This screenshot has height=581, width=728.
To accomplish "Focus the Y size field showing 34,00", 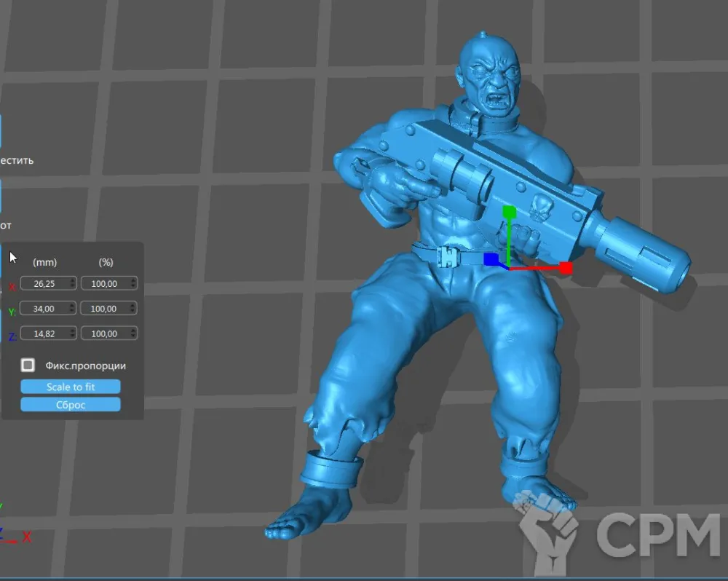I will click(45, 309).
